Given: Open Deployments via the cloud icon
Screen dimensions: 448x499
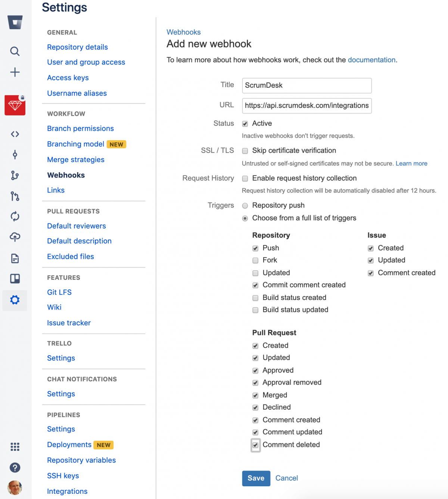Looking at the screenshot, I should tap(15, 237).
